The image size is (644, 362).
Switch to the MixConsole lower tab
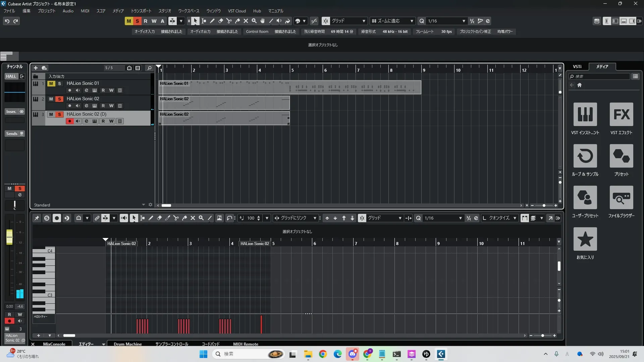[54, 344]
